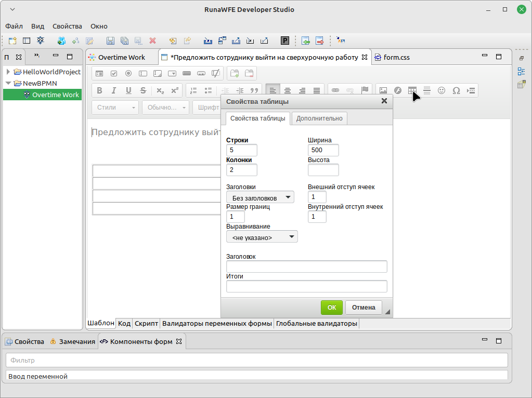Click the Колонки columns input field
Viewport: 532px width, 398px height.
(x=242, y=170)
